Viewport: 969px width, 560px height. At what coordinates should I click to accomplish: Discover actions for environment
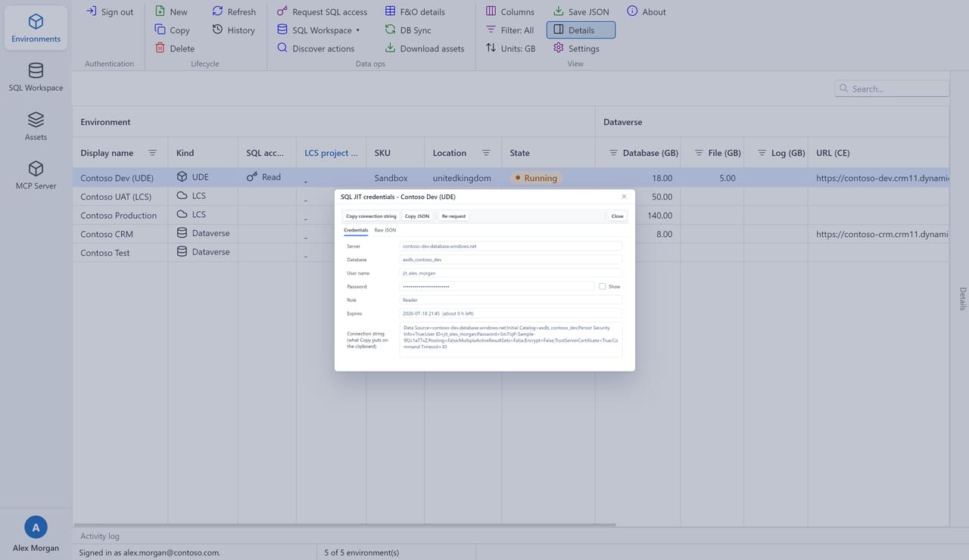click(x=315, y=48)
